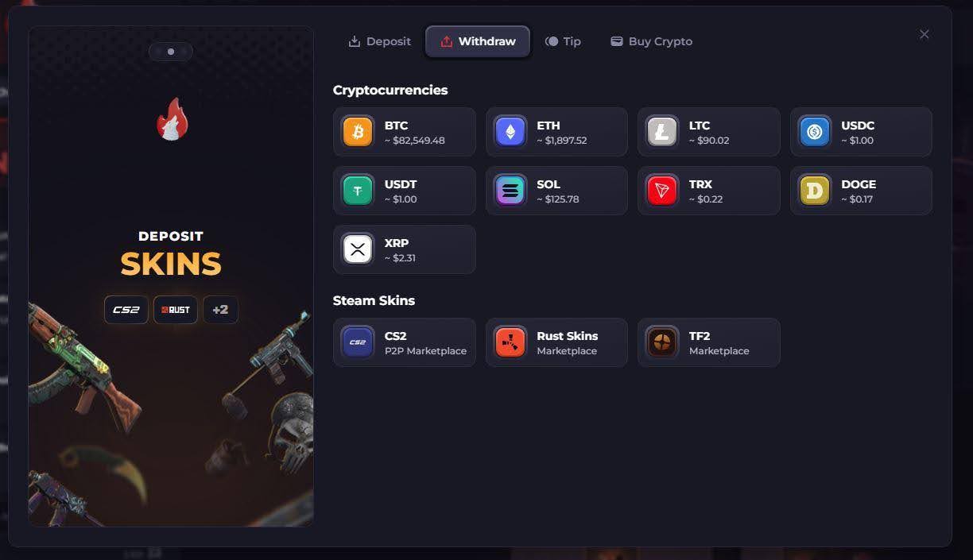Screen dimensions: 973x560
Task: Click the CS2 badge on banner
Action: pyautogui.click(x=126, y=310)
